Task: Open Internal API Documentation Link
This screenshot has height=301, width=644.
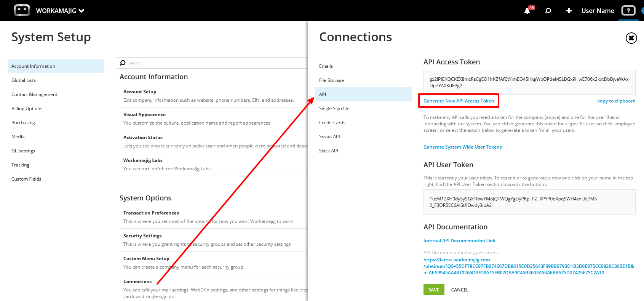Action: point(459,241)
